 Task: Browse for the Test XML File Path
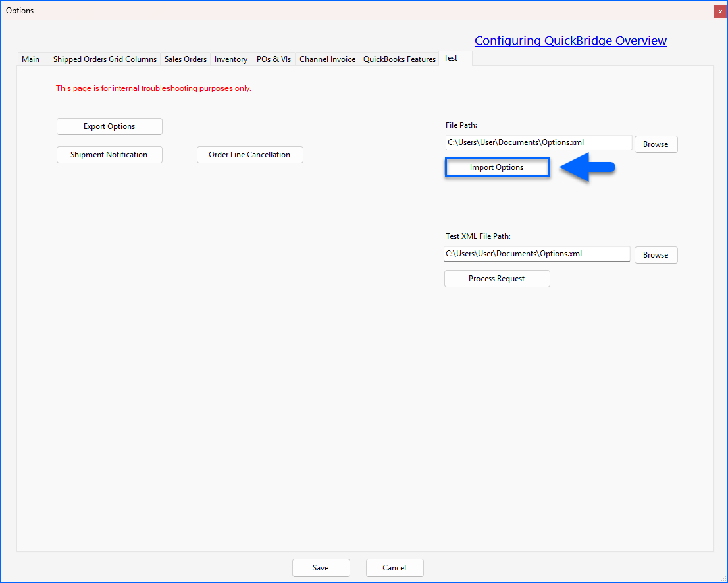(x=656, y=255)
